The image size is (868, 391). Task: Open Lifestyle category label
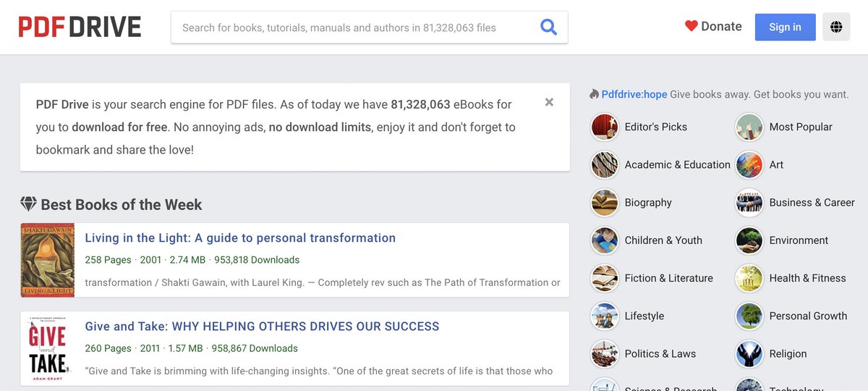tap(644, 316)
